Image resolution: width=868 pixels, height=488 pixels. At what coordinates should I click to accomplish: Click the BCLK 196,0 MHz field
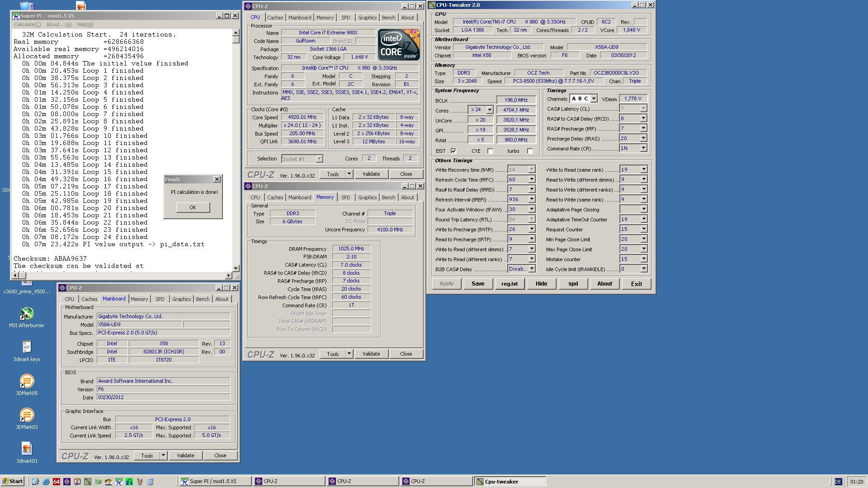pyautogui.click(x=516, y=100)
